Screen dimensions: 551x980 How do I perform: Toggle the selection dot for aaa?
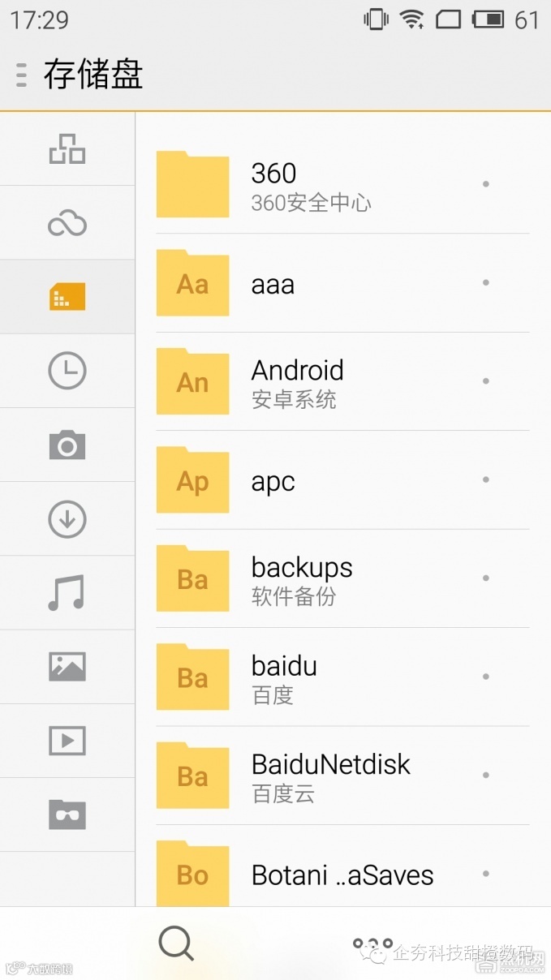tap(485, 282)
